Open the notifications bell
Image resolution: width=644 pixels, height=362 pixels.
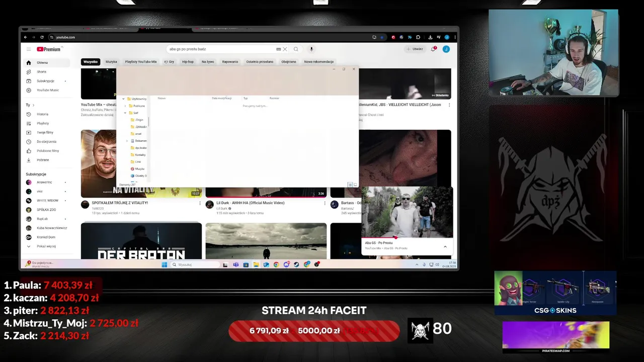tap(433, 49)
